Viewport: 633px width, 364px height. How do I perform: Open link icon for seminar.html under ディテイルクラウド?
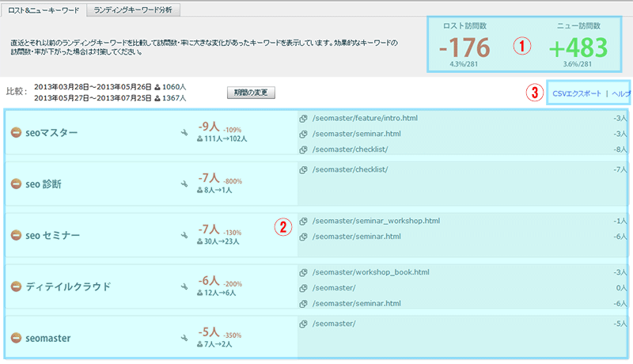click(304, 304)
